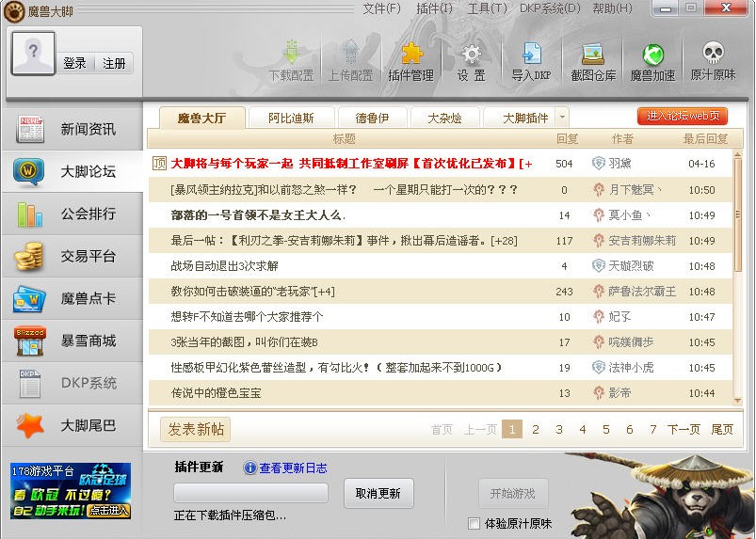756x539 pixels.
Task: Switch to the 阿比迪斯 tab
Action: coord(291,118)
